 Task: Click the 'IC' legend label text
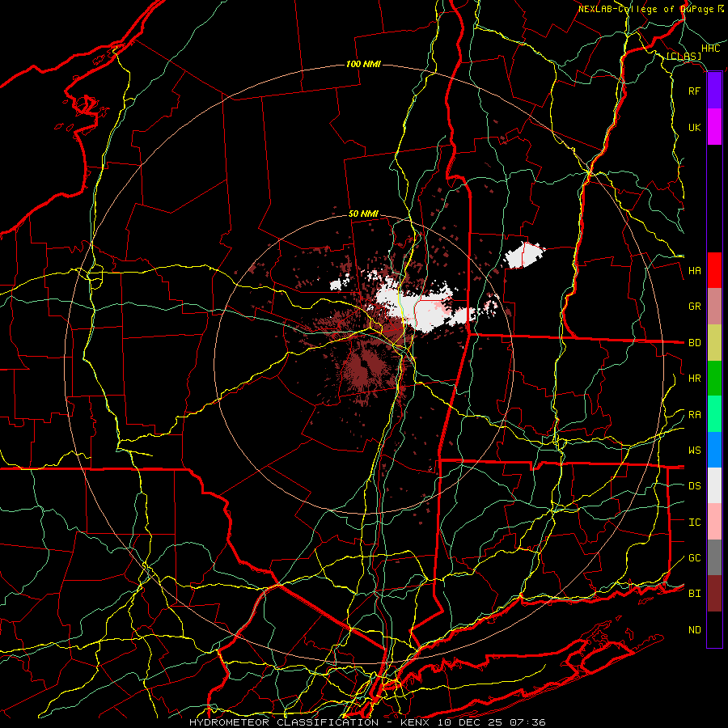[x=694, y=523]
